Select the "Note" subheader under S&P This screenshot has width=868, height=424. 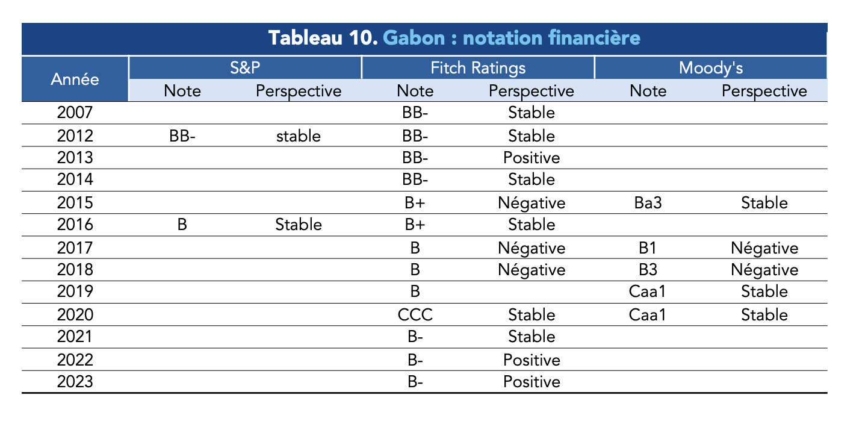[x=182, y=91]
